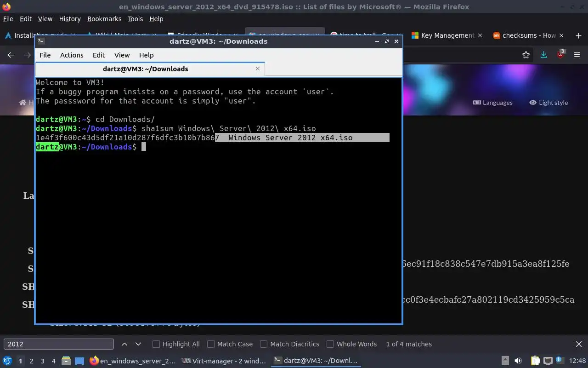Viewport: 588px width, 368px height.
Task: Open Firefox Downloads panel arrow icon
Action: coord(543,55)
